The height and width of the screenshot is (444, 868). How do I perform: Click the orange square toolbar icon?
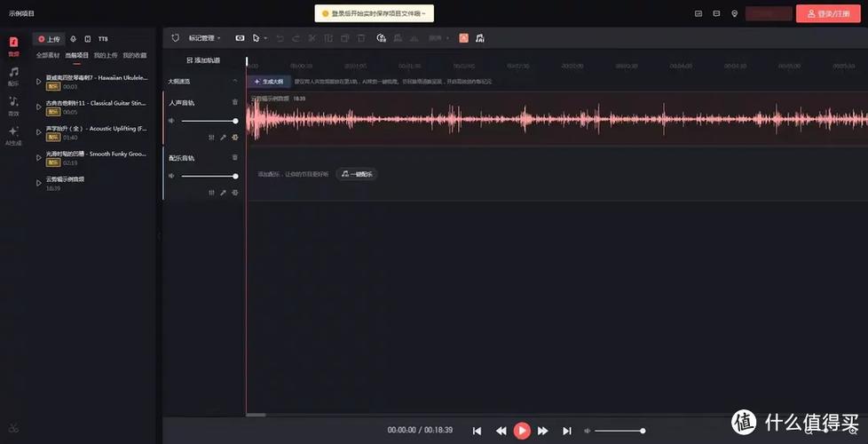(x=463, y=38)
